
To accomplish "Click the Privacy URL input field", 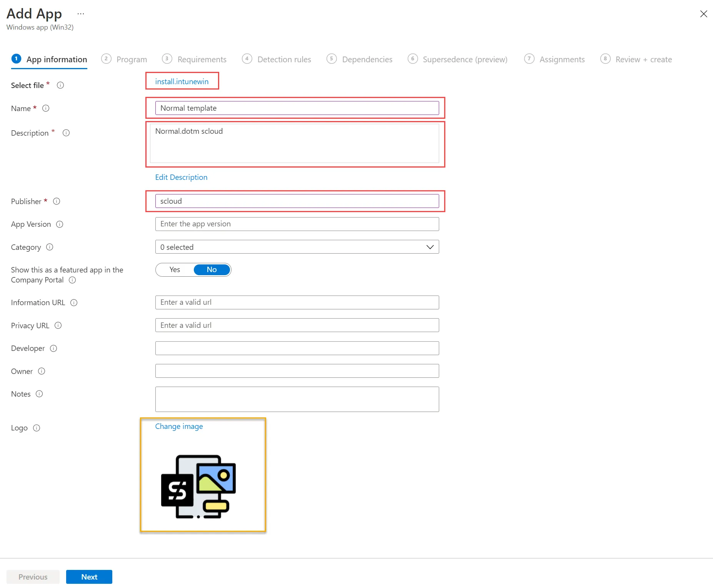I will [x=297, y=325].
